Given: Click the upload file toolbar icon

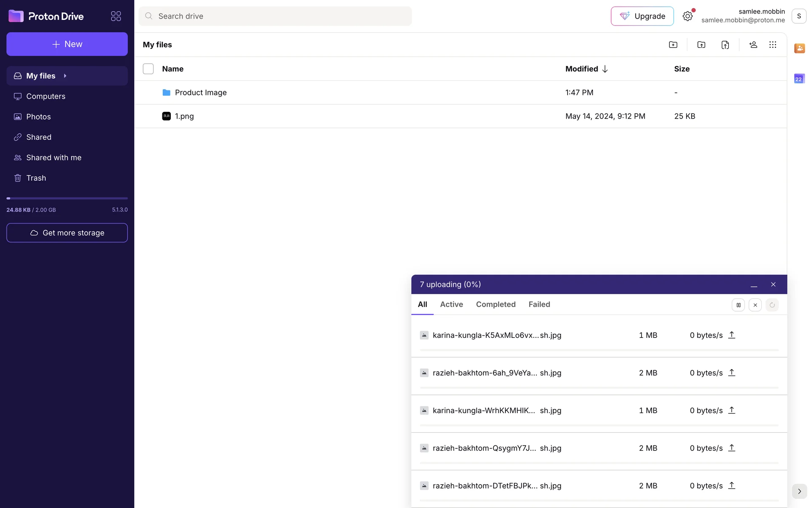Looking at the screenshot, I should pyautogui.click(x=725, y=45).
